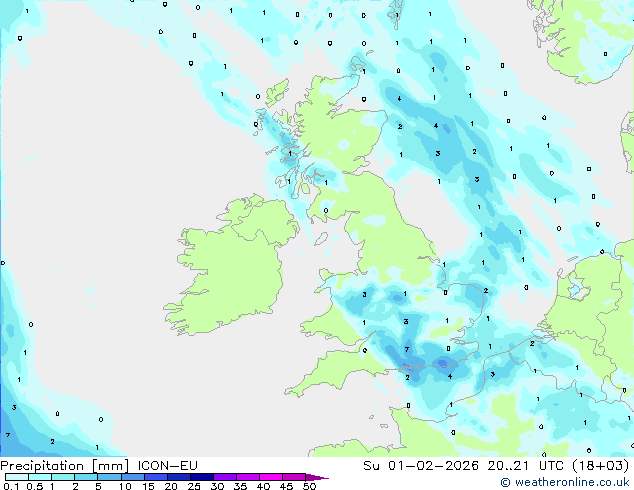Click the '[mm]' unit label
This screenshot has height=490, width=634.
110,466
